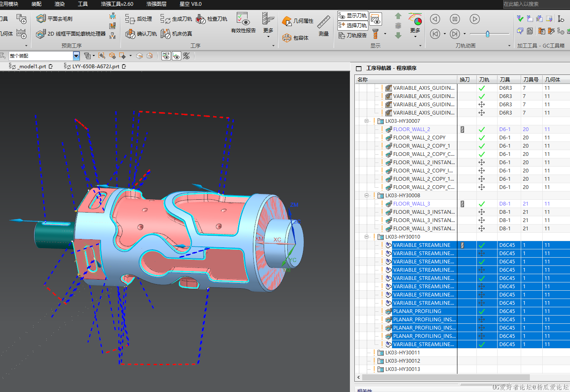The height and width of the screenshot is (392, 570).
Task: Click the operation navigator horizontal scrollbar
Action: point(446,377)
